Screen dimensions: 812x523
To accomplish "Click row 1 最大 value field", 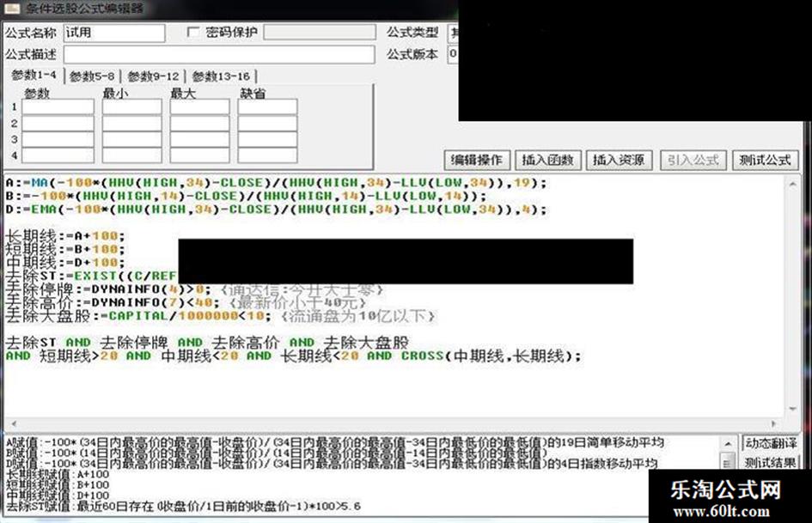I will pos(200,106).
